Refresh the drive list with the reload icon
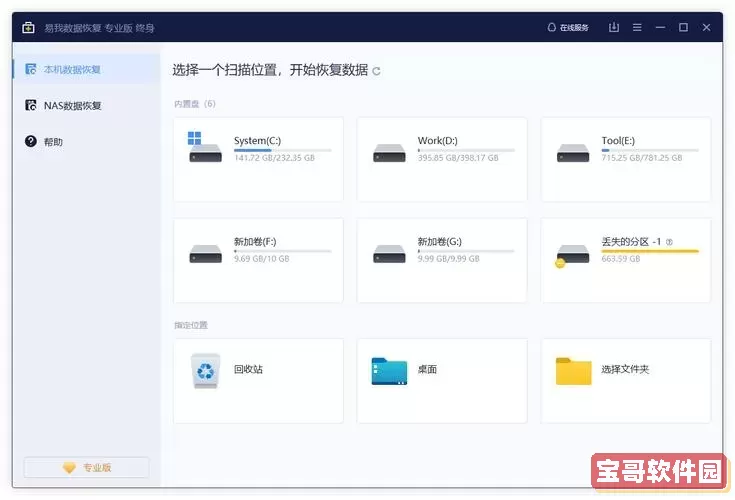The image size is (735, 500). point(376,71)
